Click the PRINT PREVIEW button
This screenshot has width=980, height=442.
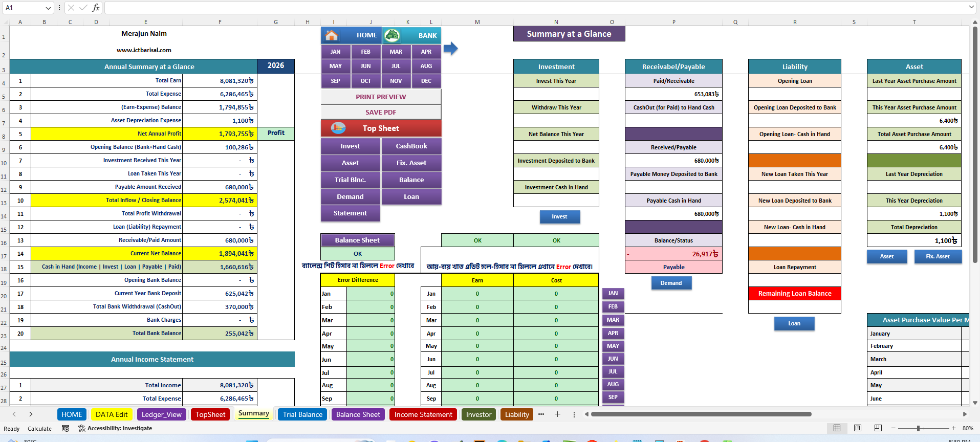tap(381, 97)
